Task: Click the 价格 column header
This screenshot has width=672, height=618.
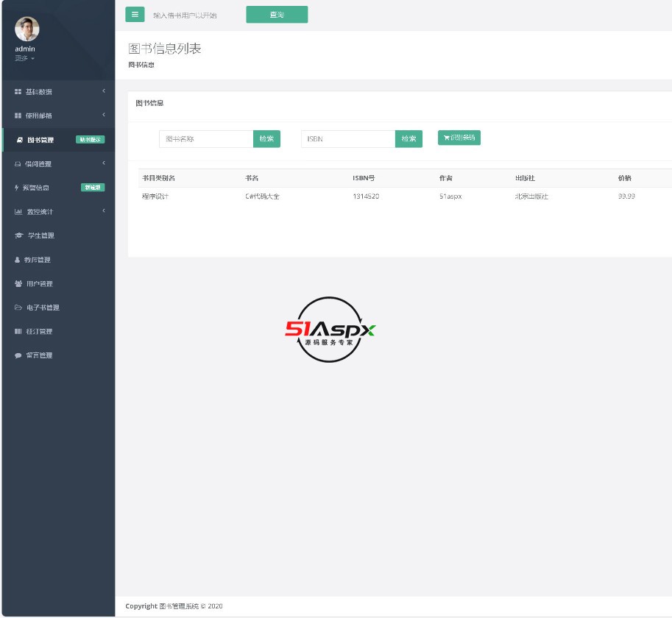Action: (x=624, y=178)
